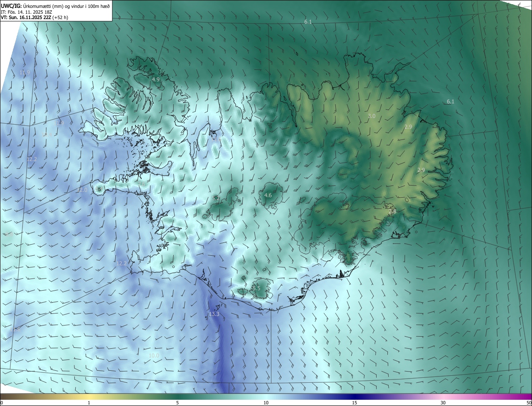
Task: Click the initial time line 'IT: Fös. 14. 11. 2025 18Z'
Action: pyautogui.click(x=27, y=12)
